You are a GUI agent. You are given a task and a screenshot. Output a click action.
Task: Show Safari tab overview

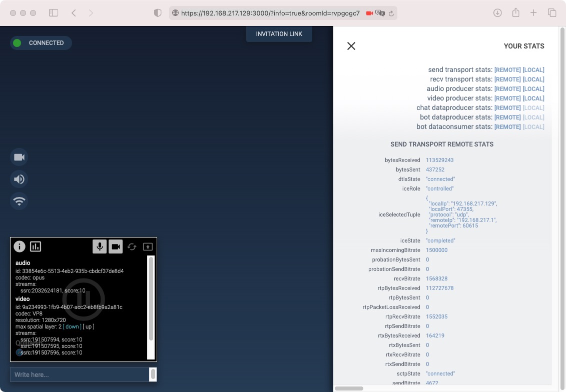552,13
